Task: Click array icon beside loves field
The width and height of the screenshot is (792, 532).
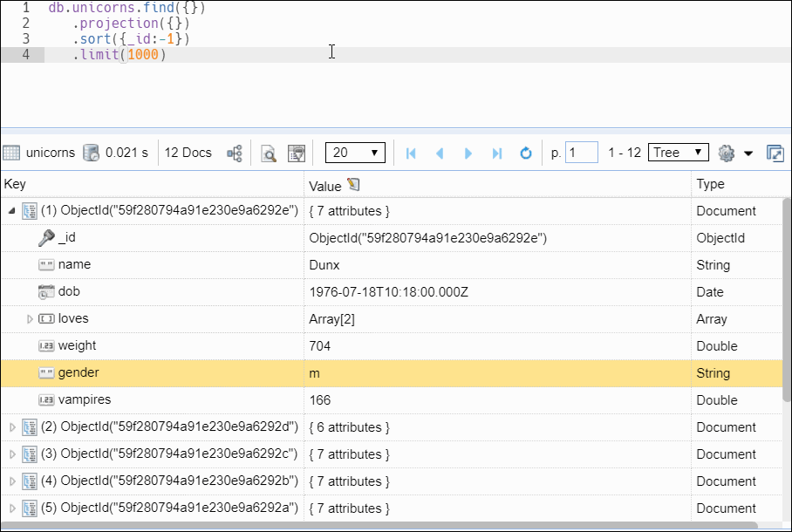Action: coord(46,319)
